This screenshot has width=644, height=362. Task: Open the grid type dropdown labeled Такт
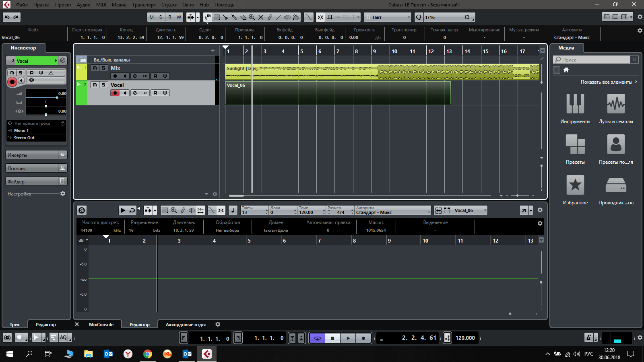coord(388,17)
